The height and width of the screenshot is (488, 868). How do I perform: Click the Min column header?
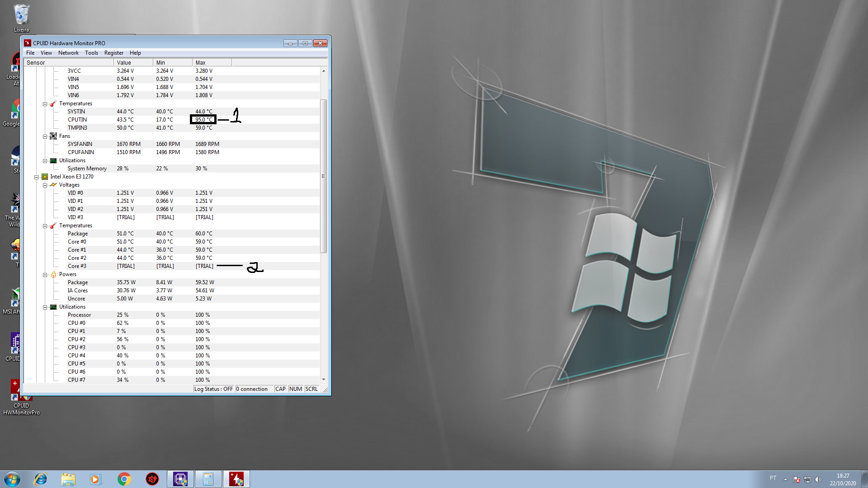[173, 63]
